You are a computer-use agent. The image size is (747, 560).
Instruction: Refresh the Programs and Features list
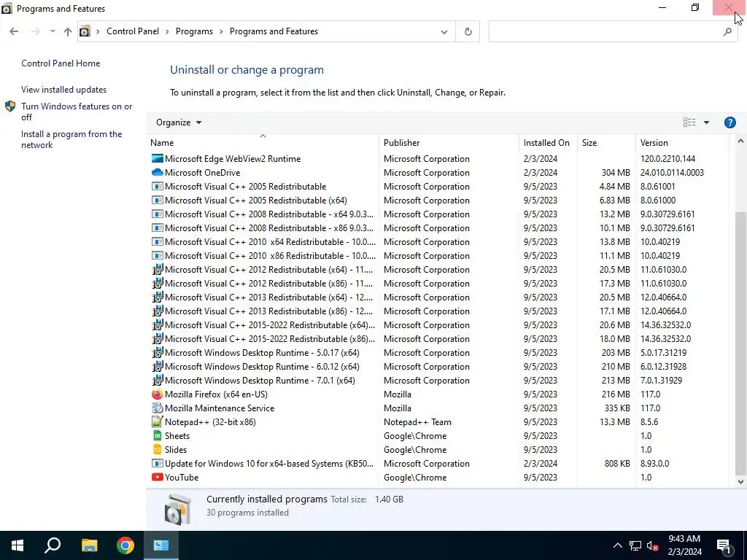click(468, 31)
